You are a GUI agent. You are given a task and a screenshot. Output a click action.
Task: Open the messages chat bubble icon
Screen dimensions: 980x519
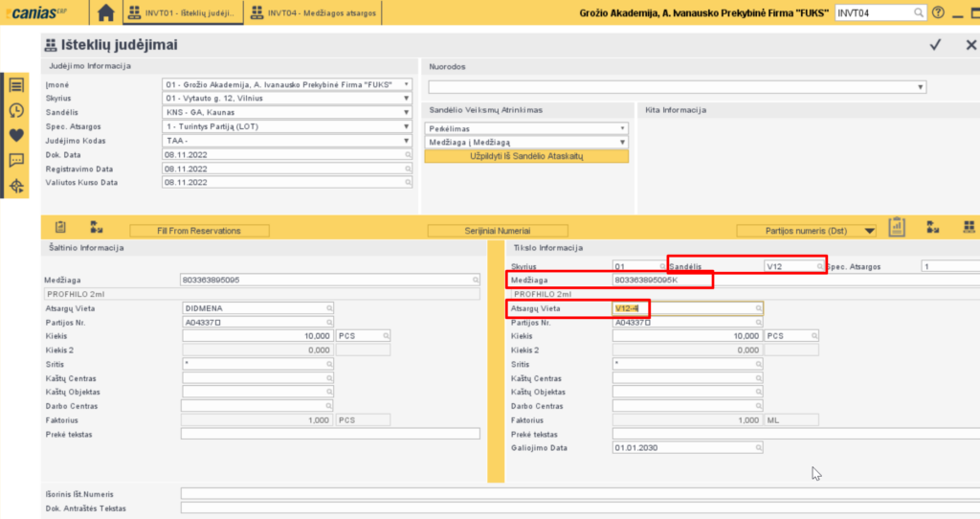[16, 160]
